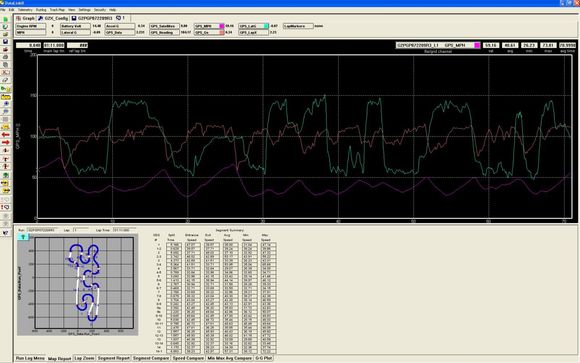Open the Run Log Menu tab
The width and height of the screenshot is (580, 363).
(x=30, y=358)
